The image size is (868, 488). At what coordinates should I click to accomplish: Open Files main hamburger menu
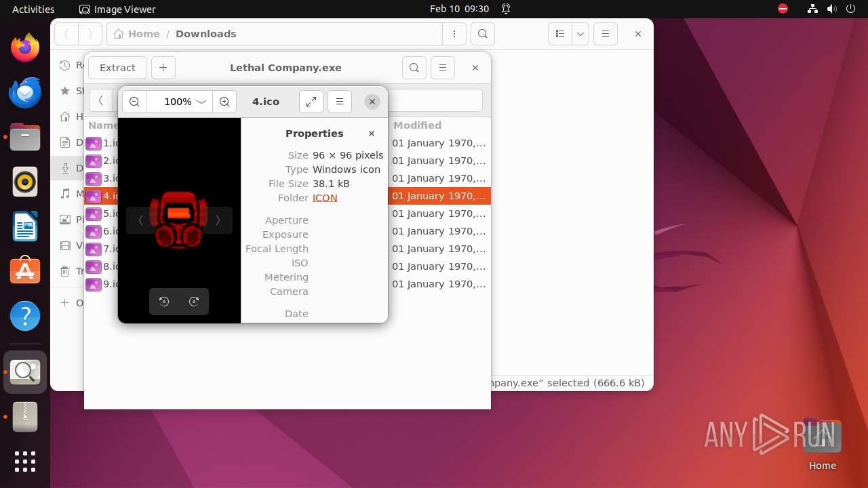606,34
